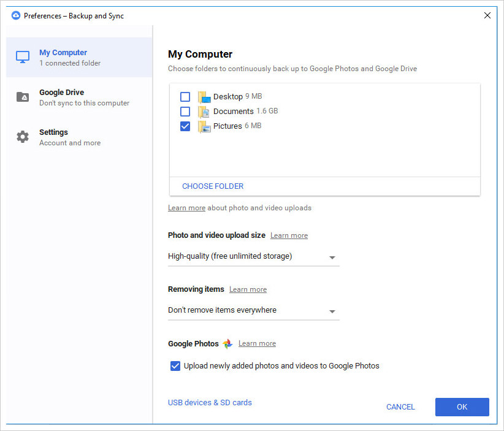The width and height of the screenshot is (504, 431).
Task: Click the 6 MB size of Pictures
Action: click(x=253, y=126)
